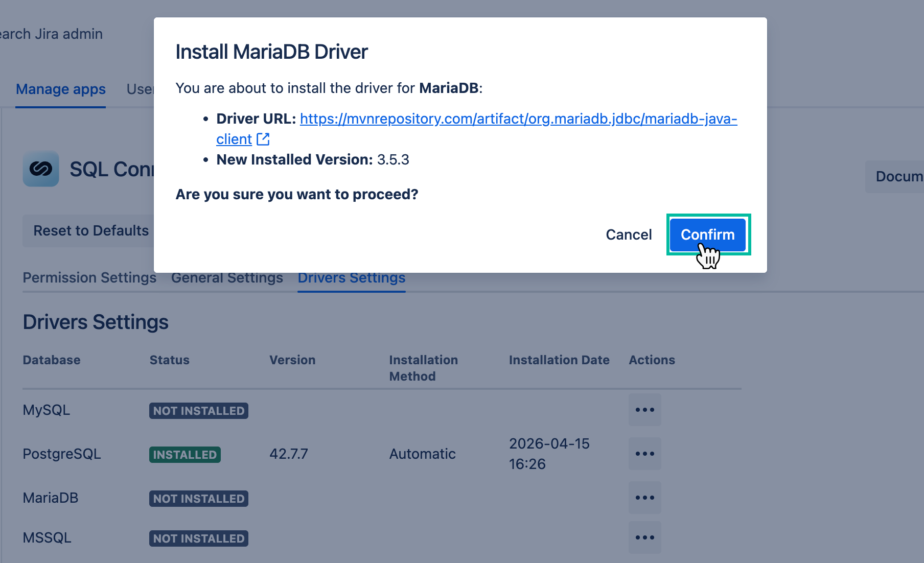Switch to the Permission Settings tab
The image size is (924, 563).
click(89, 277)
